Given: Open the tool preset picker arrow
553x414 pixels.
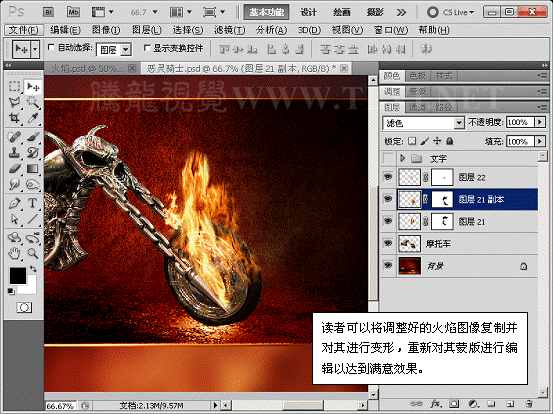Looking at the screenshot, I should pyautogui.click(x=35, y=49).
